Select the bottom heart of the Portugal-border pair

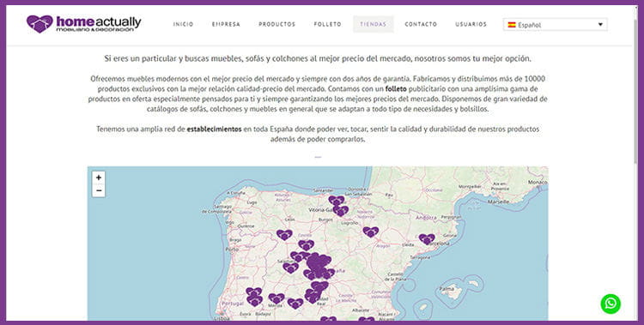pyautogui.click(x=254, y=301)
